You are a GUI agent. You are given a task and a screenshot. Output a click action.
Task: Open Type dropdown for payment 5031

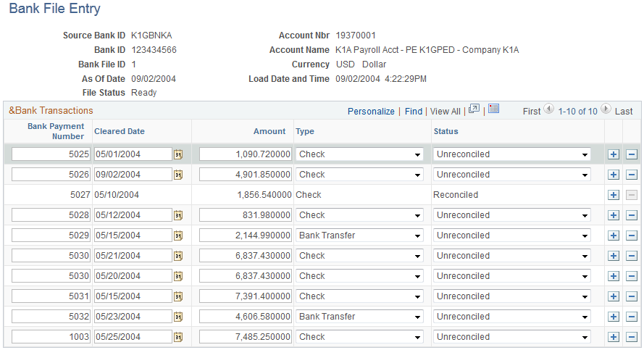(x=359, y=296)
